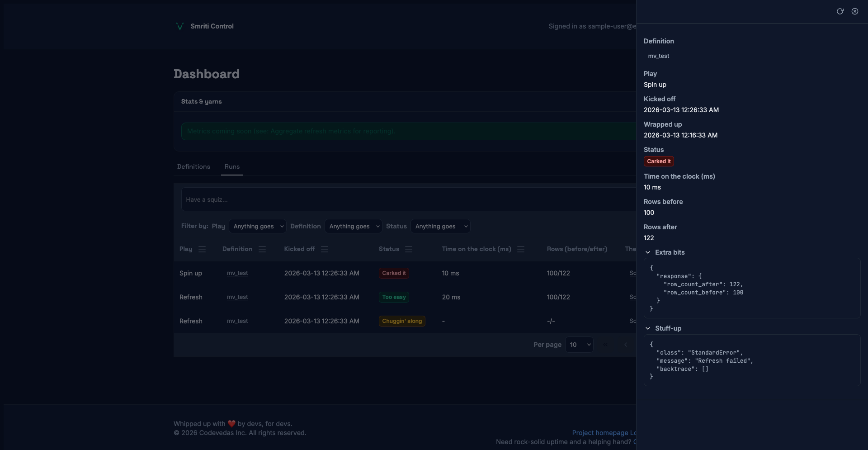This screenshot has width=868, height=450.
Task: Open the Play filter dropdown
Action: click(257, 226)
